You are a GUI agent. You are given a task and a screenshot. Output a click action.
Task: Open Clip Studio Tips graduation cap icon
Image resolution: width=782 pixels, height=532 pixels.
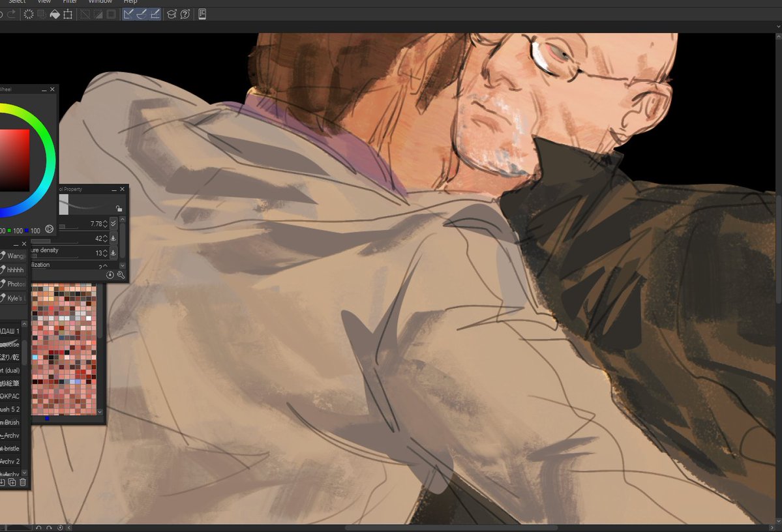click(172, 14)
